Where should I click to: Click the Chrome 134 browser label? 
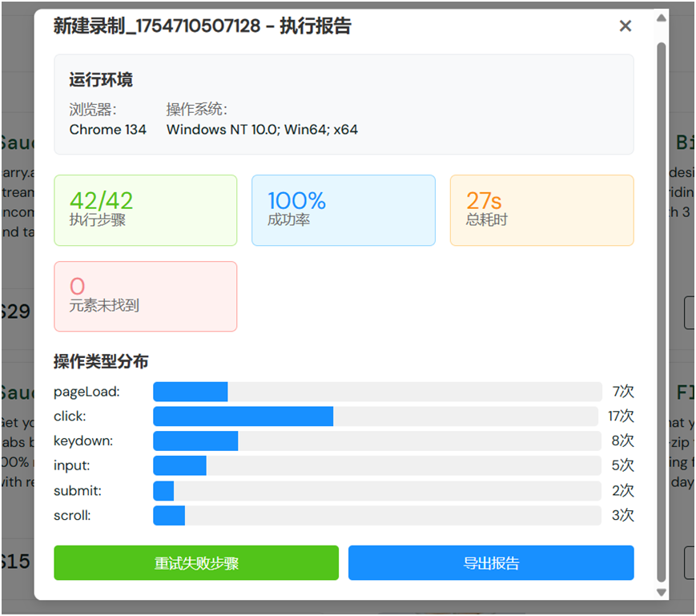coord(107,129)
